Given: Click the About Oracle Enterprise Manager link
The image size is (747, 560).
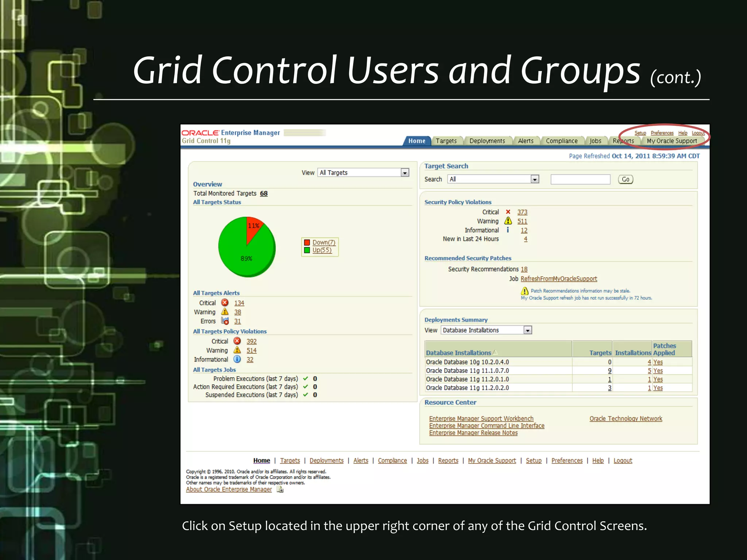Looking at the screenshot, I should [x=229, y=489].
